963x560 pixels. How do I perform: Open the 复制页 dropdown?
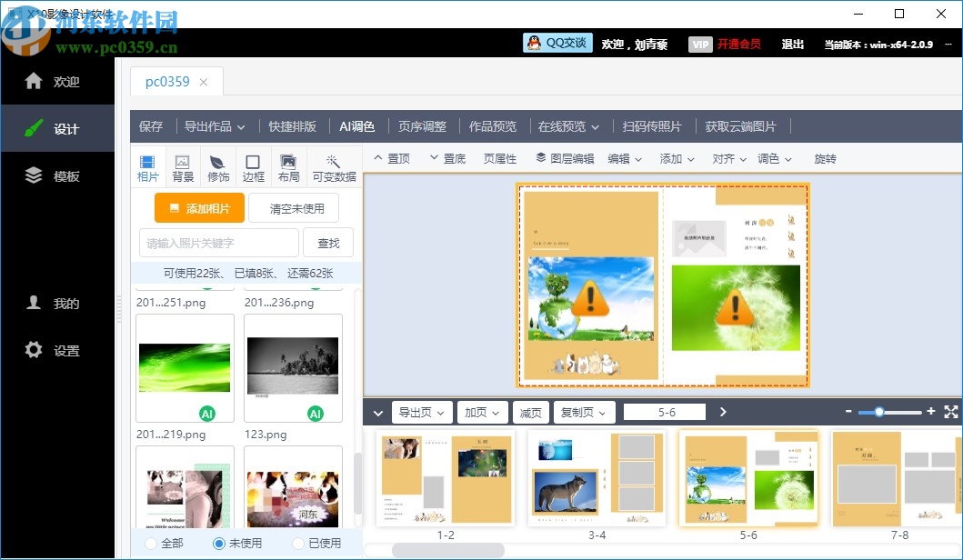(x=583, y=412)
